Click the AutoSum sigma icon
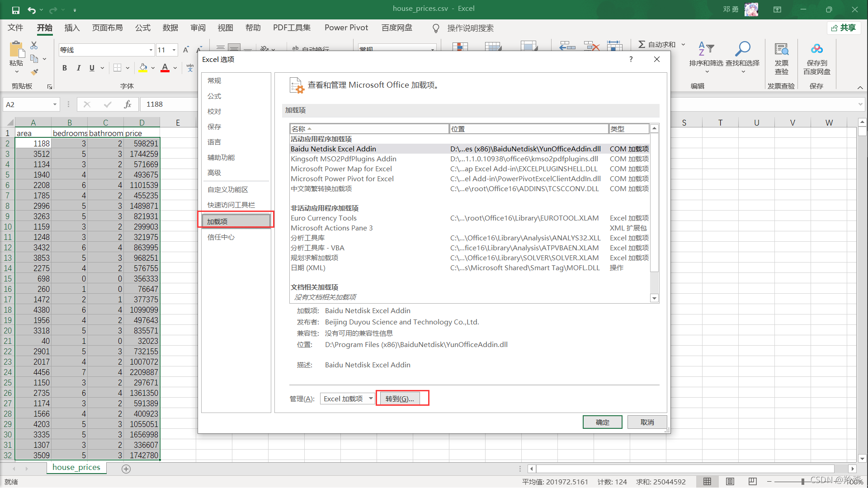Viewport: 868px width, 488px height. [x=642, y=44]
